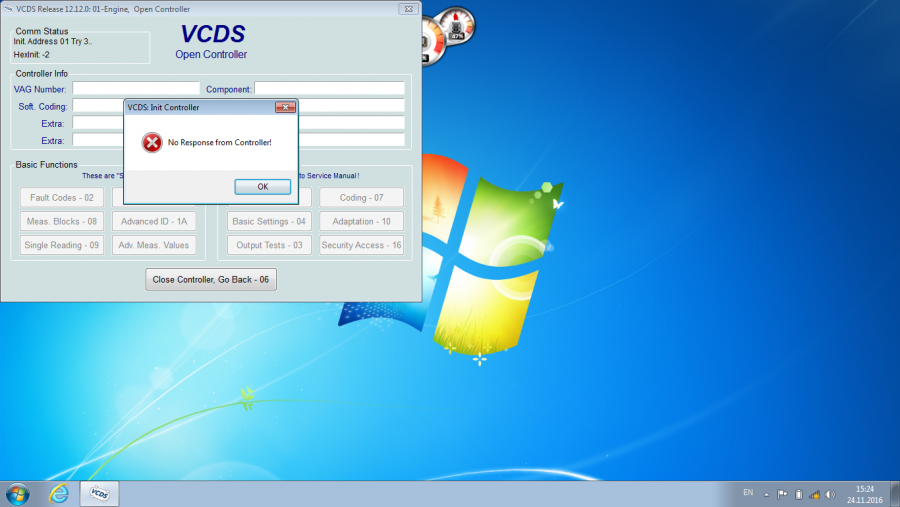900x507 pixels.
Task: Open Action Center flag icon
Action: 783,494
